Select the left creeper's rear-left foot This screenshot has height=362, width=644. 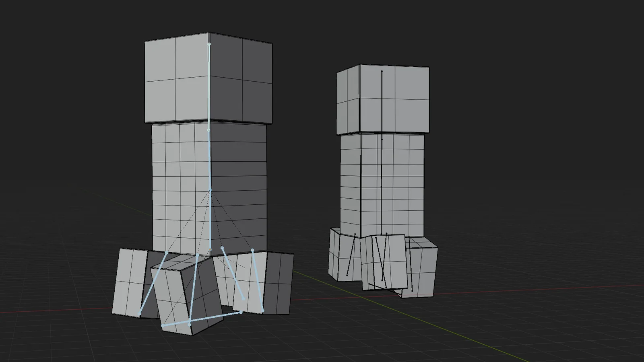click(133, 282)
